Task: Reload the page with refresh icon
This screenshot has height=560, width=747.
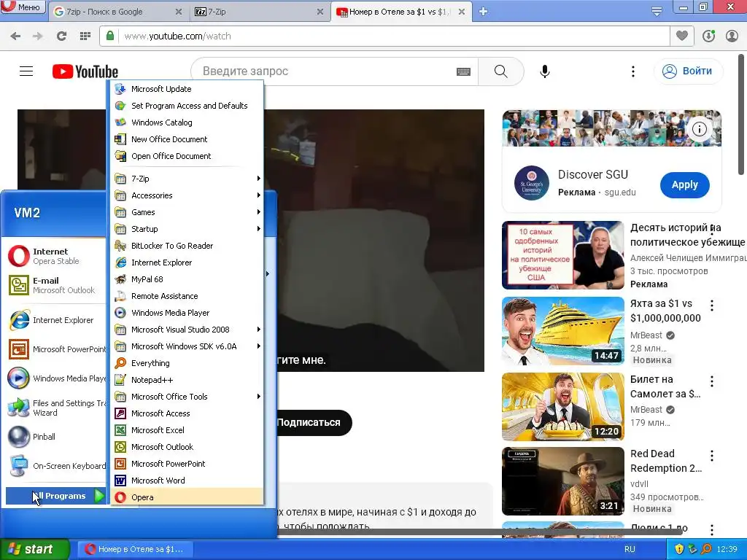Action: pos(61,36)
